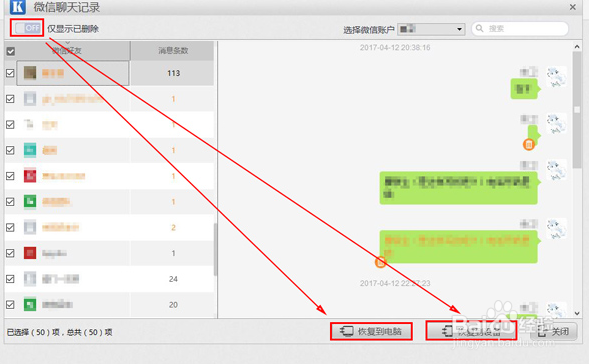Open the WeChat account dropdown
589x364 pixels.
tap(431, 29)
